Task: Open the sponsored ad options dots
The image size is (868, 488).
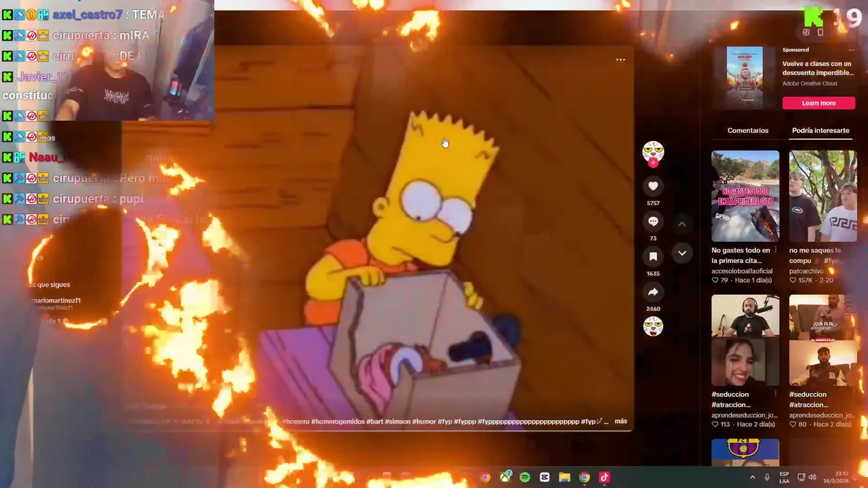Action: click(x=851, y=50)
